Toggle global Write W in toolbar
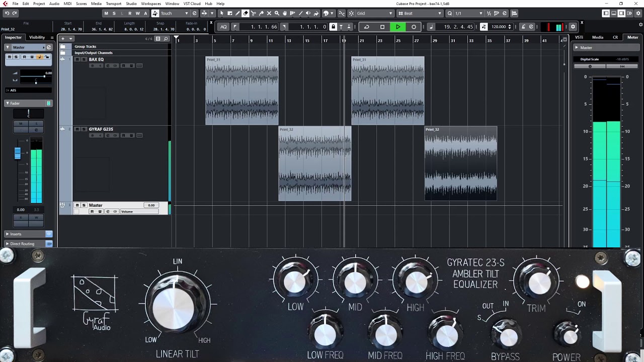The height and width of the screenshot is (362, 644). pos(137,13)
